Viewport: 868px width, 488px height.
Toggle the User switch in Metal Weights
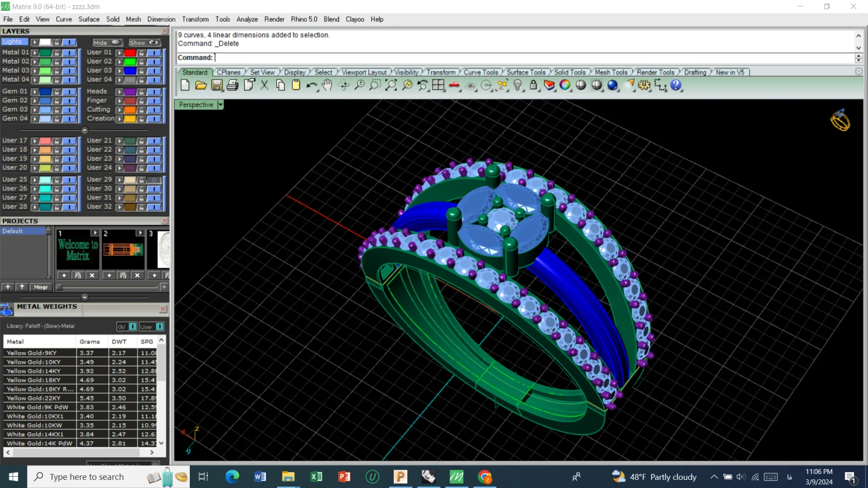(x=159, y=326)
